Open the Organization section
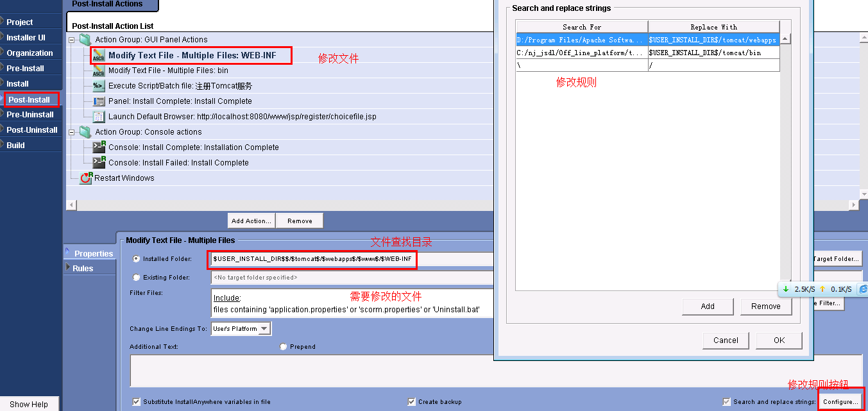This screenshot has height=411, width=868. point(31,53)
